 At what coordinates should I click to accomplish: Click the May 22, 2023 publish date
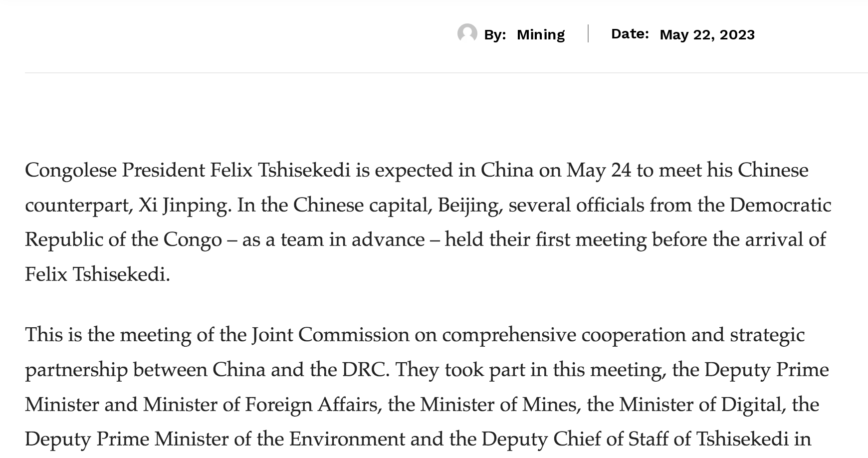(x=707, y=34)
